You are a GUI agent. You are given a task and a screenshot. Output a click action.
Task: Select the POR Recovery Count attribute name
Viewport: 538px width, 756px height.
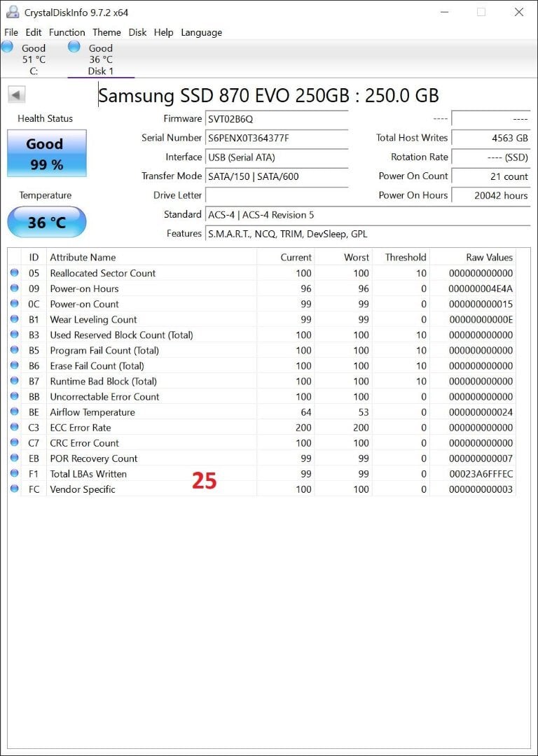click(x=94, y=458)
